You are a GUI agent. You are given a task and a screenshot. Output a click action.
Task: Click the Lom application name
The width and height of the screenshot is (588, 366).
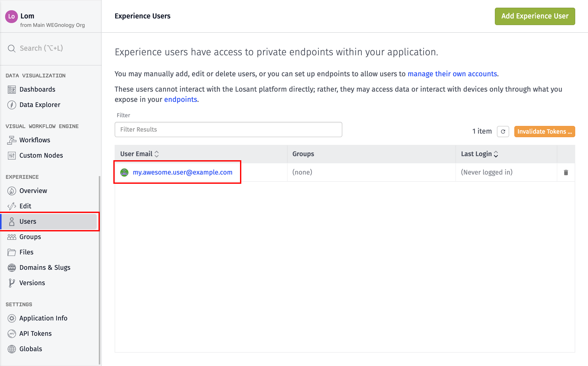coord(27,16)
